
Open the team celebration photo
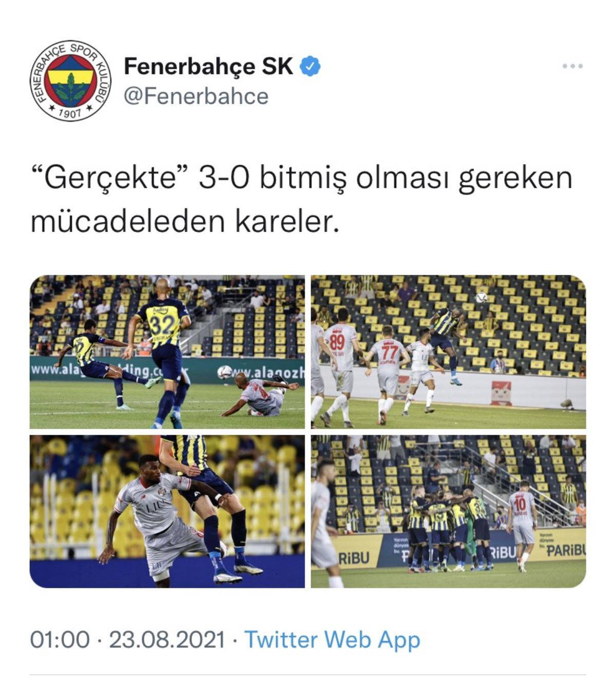pos(448,511)
